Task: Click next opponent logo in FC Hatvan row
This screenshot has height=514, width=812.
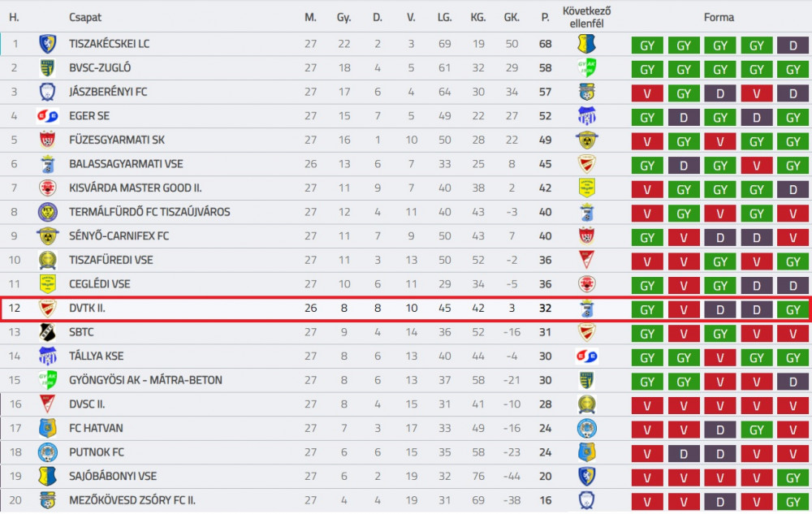Action: point(587,428)
